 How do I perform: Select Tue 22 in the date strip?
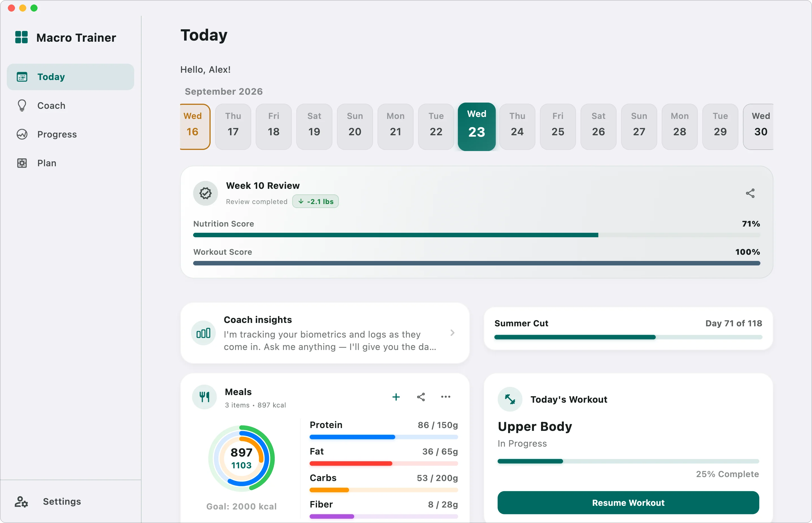(x=436, y=127)
